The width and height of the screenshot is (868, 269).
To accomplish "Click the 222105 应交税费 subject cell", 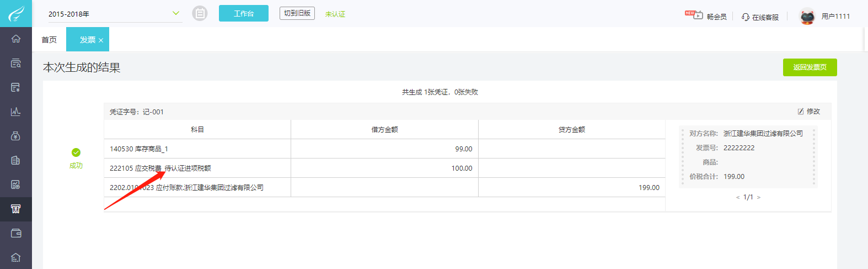I will [x=197, y=168].
